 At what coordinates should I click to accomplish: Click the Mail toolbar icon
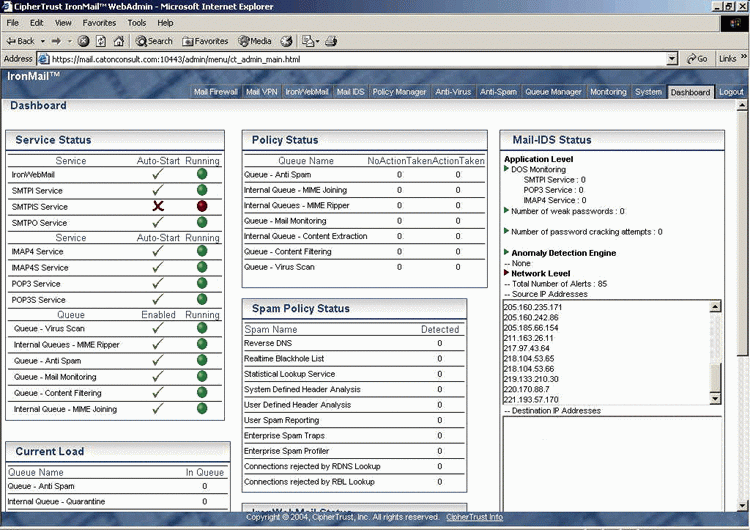pos(308,41)
